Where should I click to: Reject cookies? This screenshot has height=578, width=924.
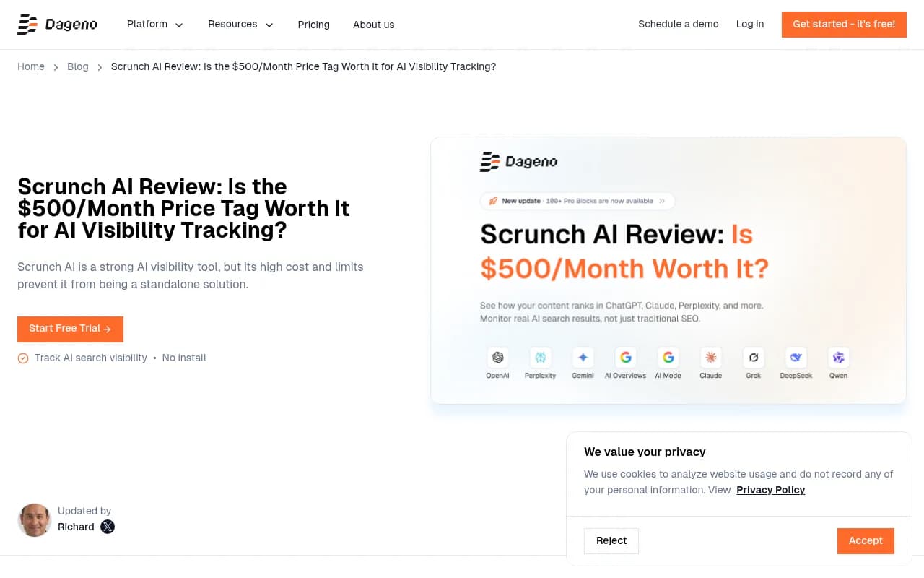click(x=611, y=541)
